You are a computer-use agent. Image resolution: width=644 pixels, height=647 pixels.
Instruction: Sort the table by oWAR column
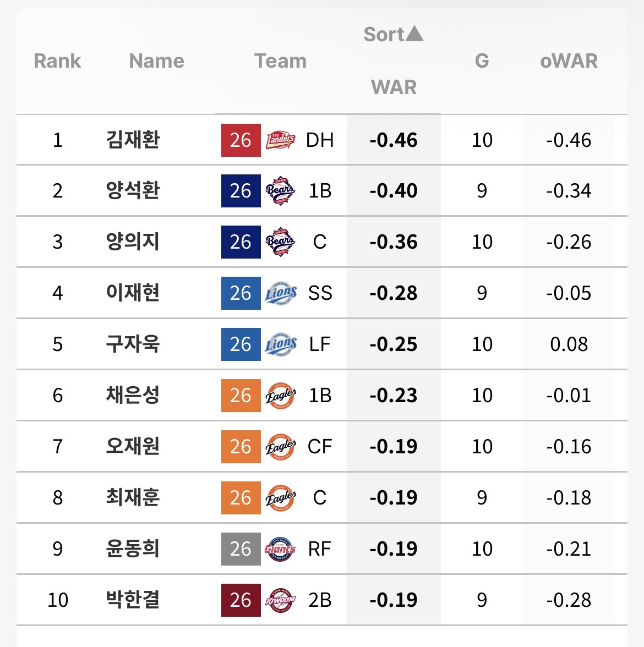tap(569, 61)
